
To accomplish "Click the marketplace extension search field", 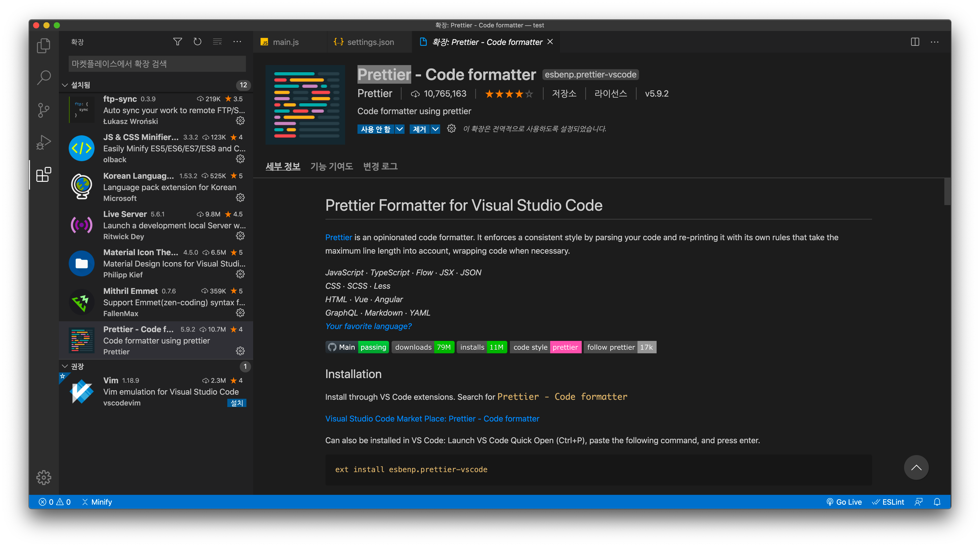I will tap(157, 64).
